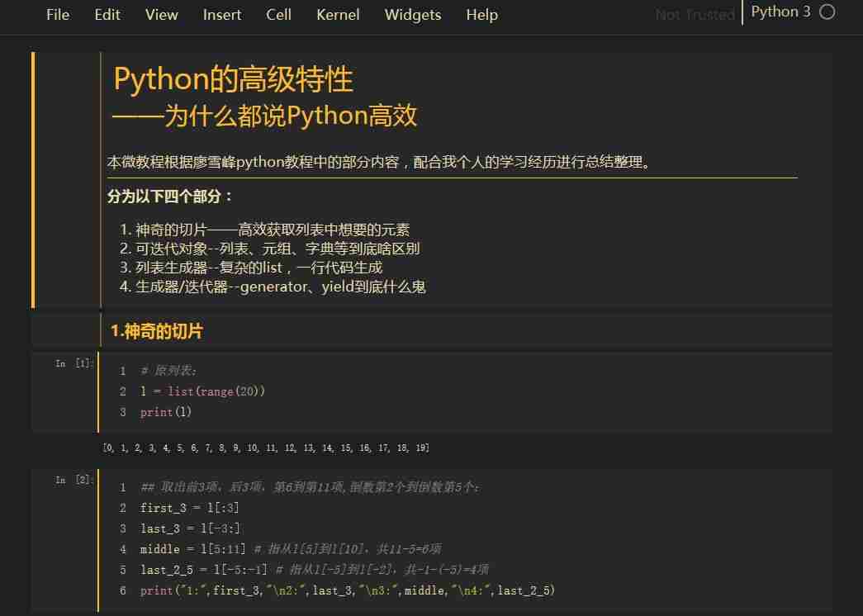The image size is (863, 616).
Task: Click the '## 取出前3项' comment line
Action: tap(310, 487)
